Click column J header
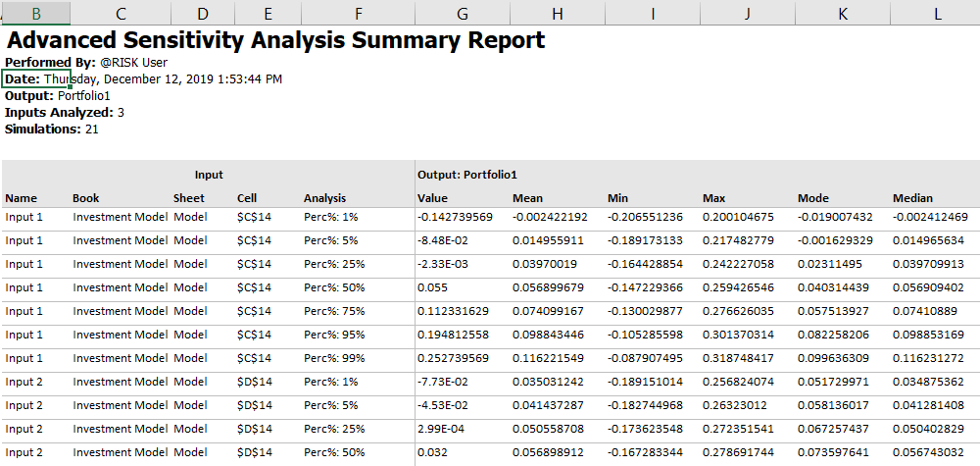 747,13
